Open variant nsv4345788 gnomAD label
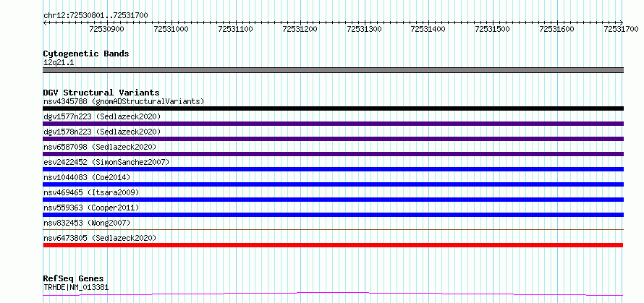 [124, 101]
